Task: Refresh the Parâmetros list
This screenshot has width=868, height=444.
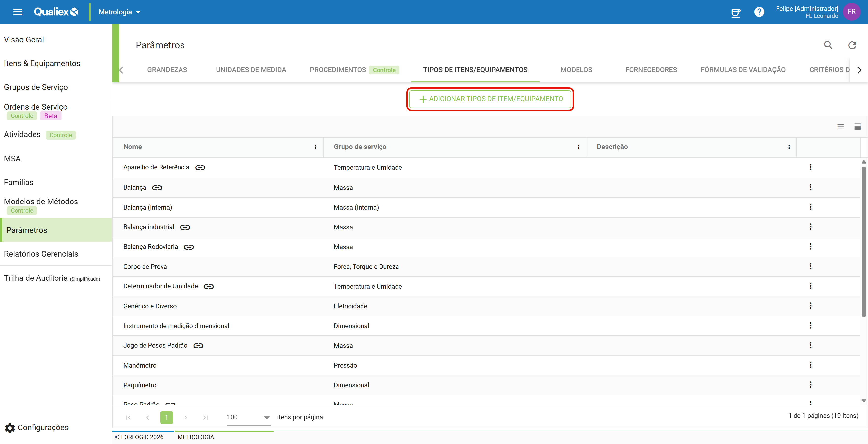Action: coord(852,45)
